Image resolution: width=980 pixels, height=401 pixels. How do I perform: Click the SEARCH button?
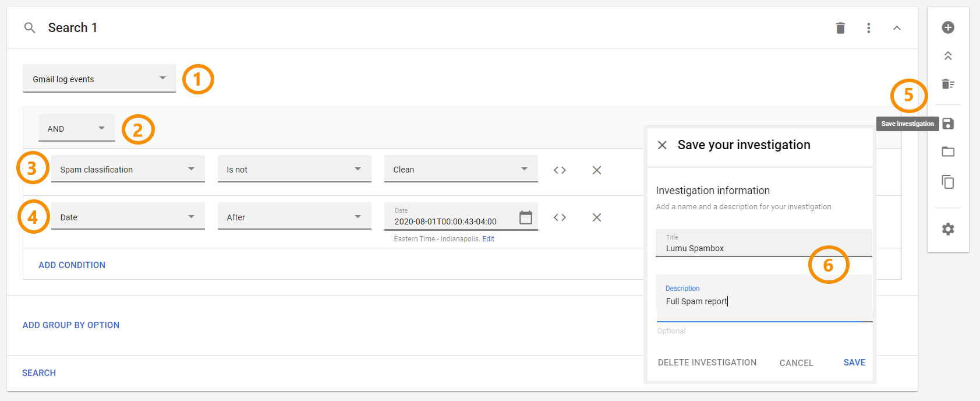(x=39, y=373)
